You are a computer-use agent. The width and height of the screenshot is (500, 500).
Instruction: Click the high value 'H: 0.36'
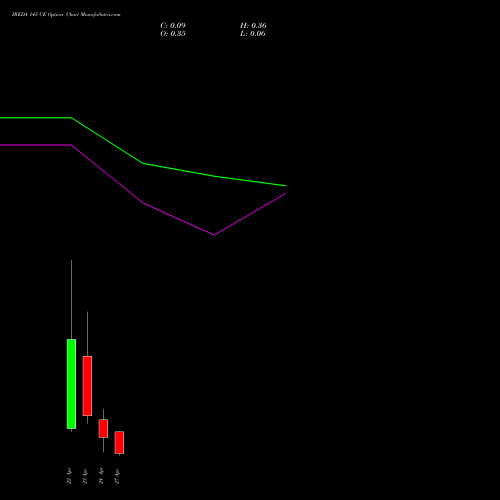pyautogui.click(x=253, y=26)
